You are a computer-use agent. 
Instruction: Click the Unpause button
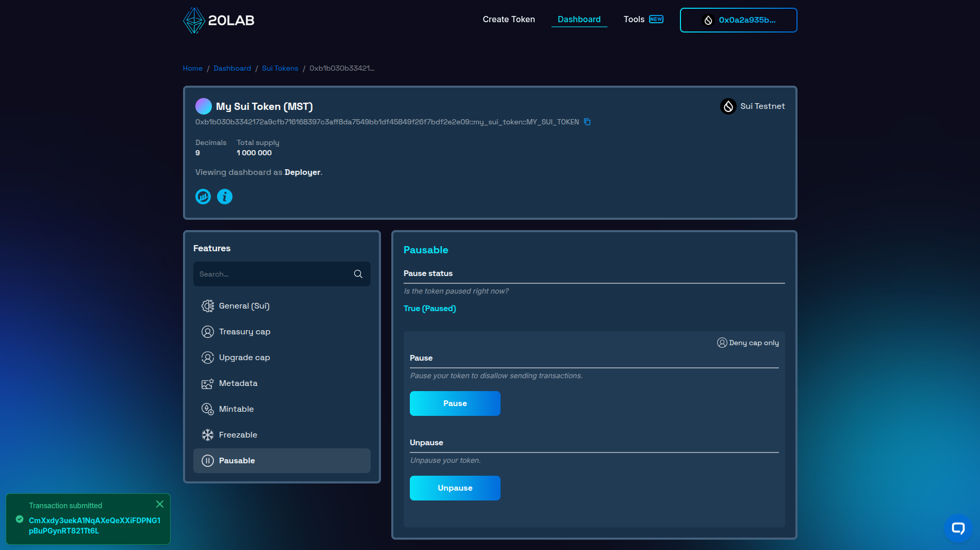(x=455, y=488)
